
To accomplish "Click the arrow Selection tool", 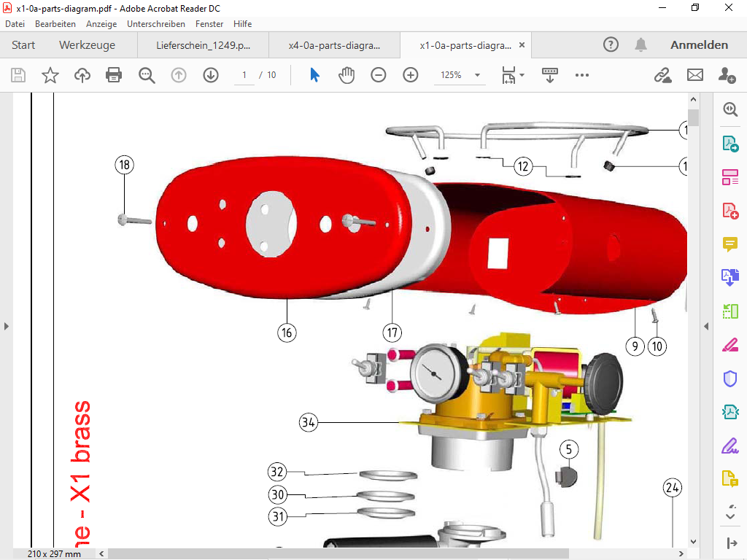I will (314, 75).
